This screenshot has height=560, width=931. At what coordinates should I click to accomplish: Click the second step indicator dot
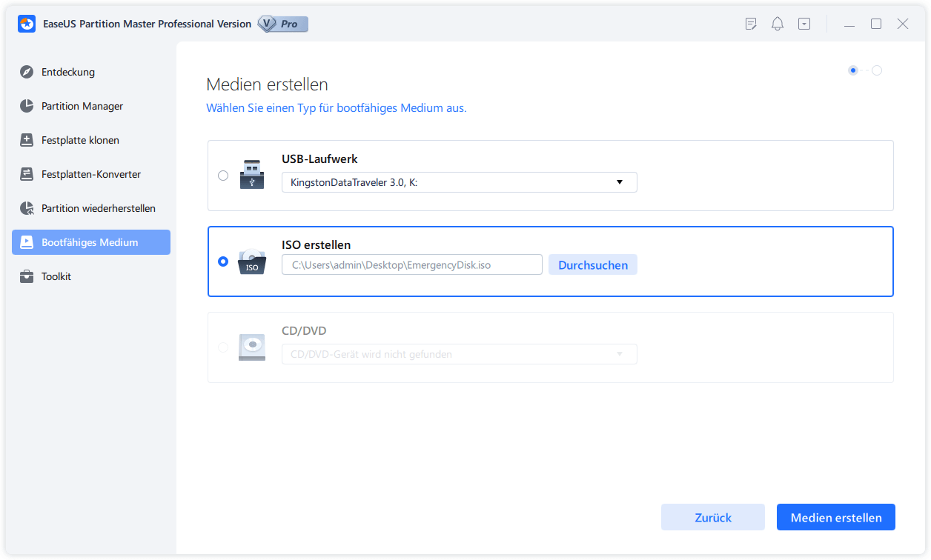(877, 70)
